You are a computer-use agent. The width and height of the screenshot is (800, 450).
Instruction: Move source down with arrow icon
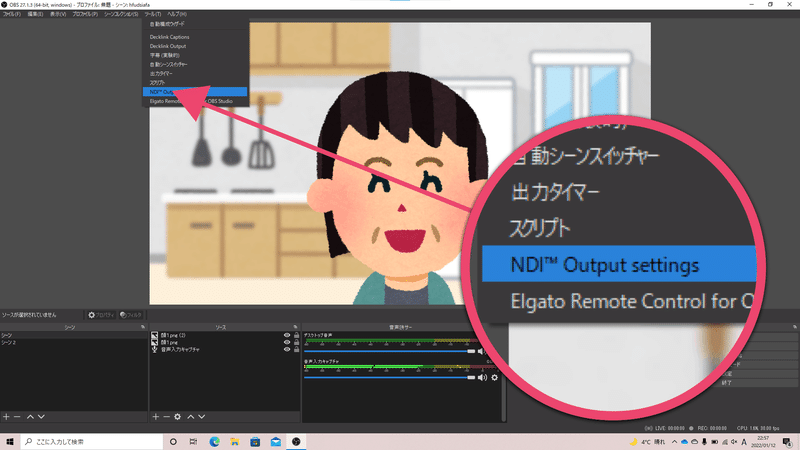point(202,417)
